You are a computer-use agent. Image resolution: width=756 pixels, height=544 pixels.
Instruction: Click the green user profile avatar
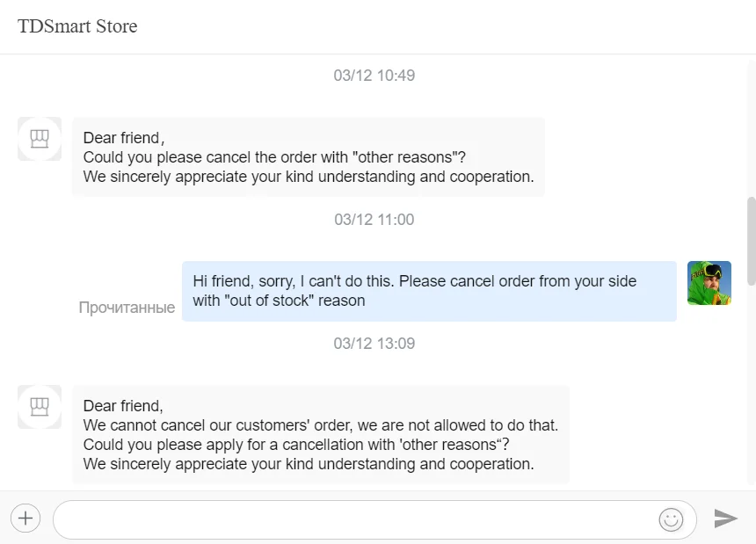click(x=709, y=283)
